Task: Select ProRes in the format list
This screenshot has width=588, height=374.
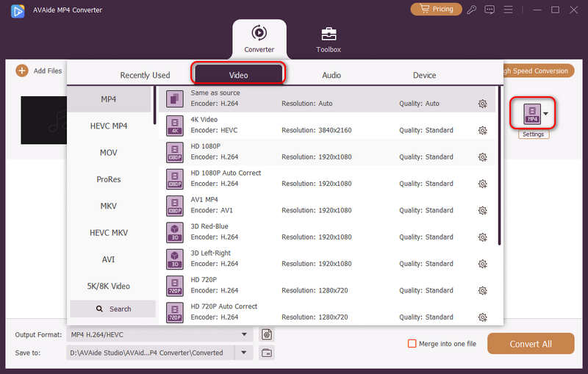Action: (x=109, y=179)
